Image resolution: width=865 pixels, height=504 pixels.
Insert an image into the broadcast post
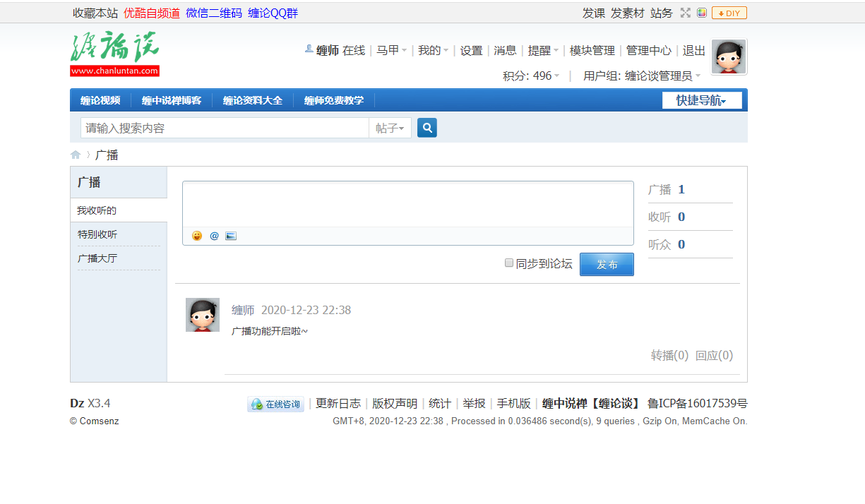[x=231, y=235]
